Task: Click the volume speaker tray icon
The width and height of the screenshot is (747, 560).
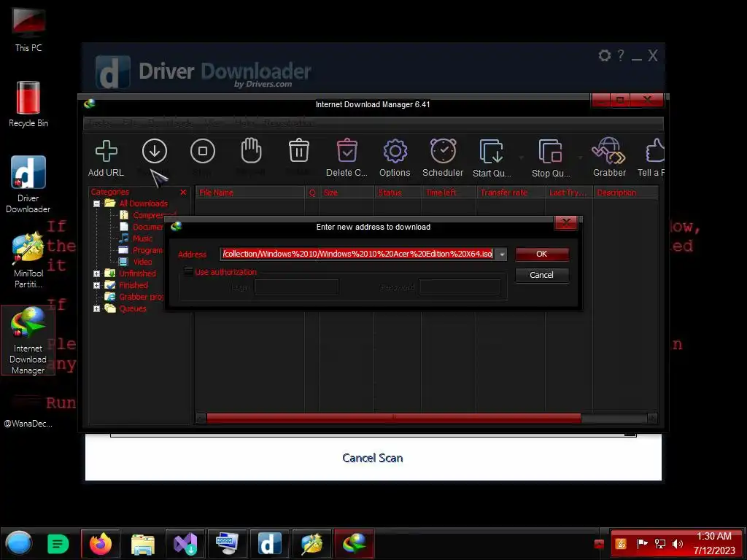Action: pos(677,544)
